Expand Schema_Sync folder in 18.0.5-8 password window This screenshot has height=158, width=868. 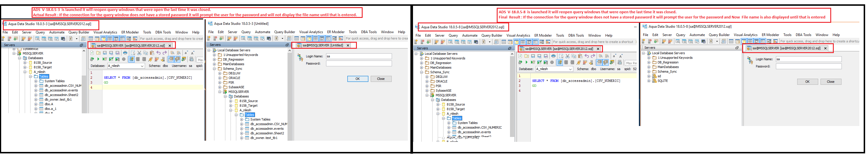(649, 72)
